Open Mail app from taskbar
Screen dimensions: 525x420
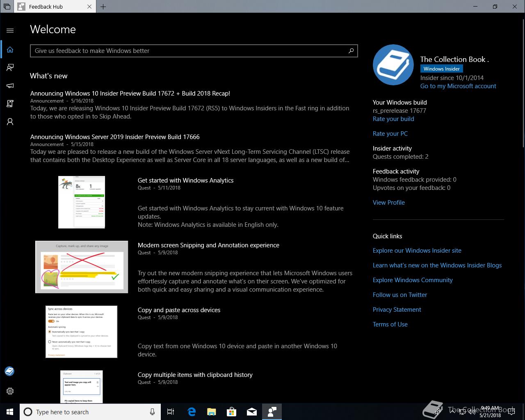[x=252, y=412]
